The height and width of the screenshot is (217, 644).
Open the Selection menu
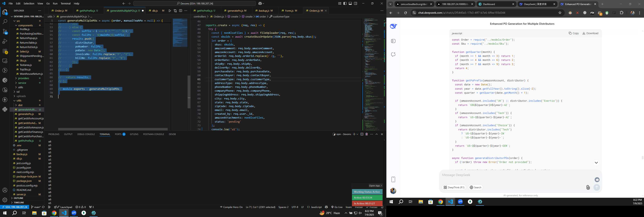pos(29,3)
